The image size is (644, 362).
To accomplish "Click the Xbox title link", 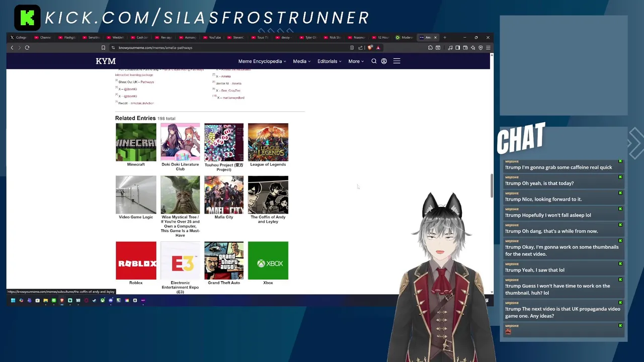I will click(268, 283).
